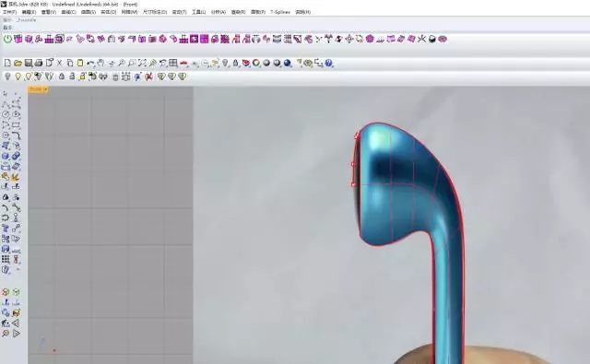The image size is (590, 364).
Task: Open the 编辑(E) Edit menu
Action: coord(29,12)
